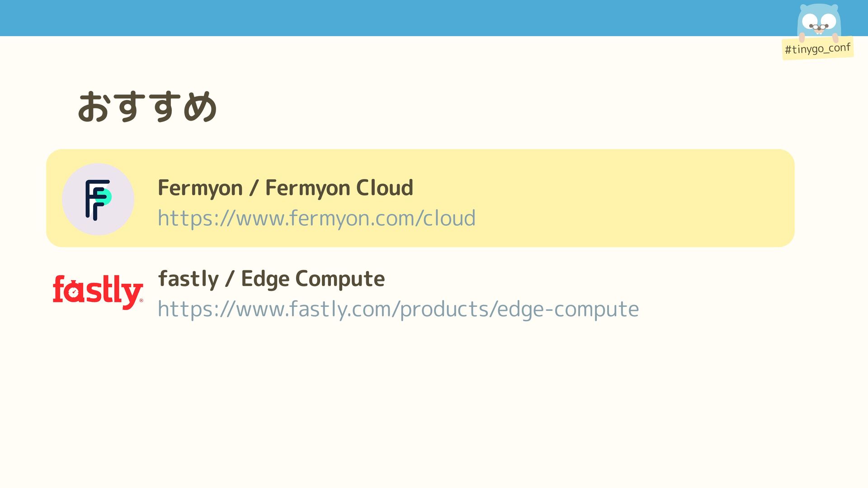Click the Fermyon logo icon
Image resolution: width=868 pixels, height=488 pixels.
[97, 200]
